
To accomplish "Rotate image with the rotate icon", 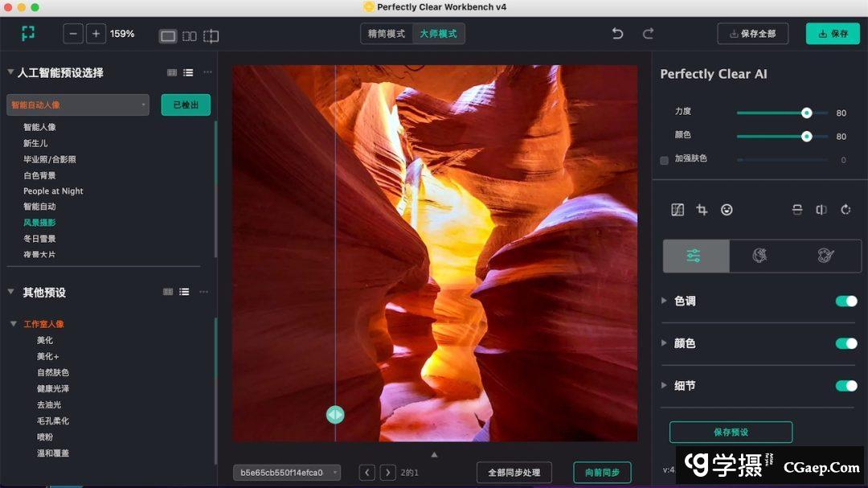I will click(x=845, y=210).
